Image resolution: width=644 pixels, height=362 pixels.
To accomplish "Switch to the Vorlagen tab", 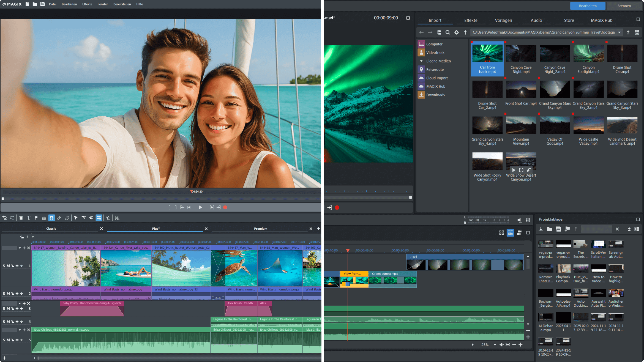I will pos(503,20).
